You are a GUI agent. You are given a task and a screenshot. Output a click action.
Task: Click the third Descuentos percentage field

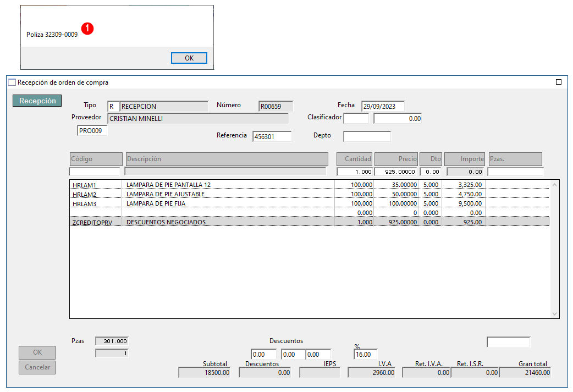coord(318,355)
